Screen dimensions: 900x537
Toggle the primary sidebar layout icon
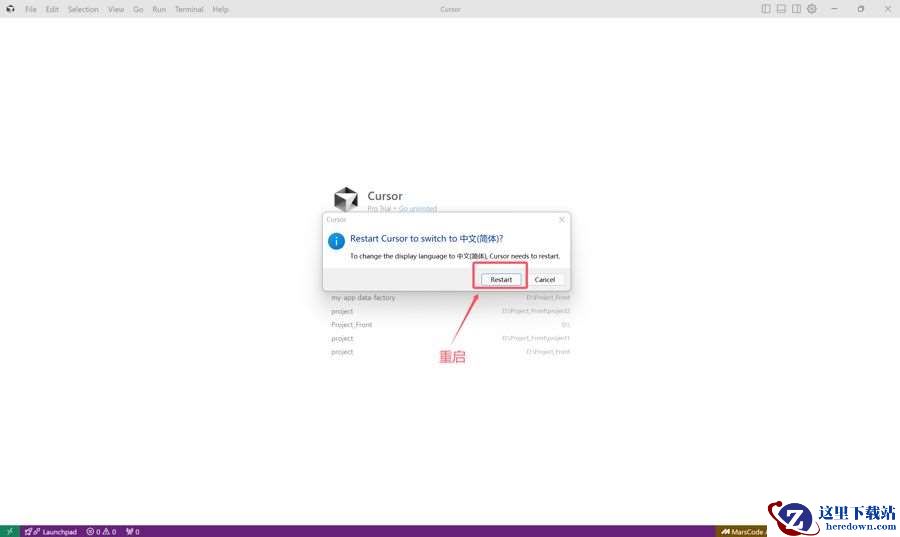766,9
